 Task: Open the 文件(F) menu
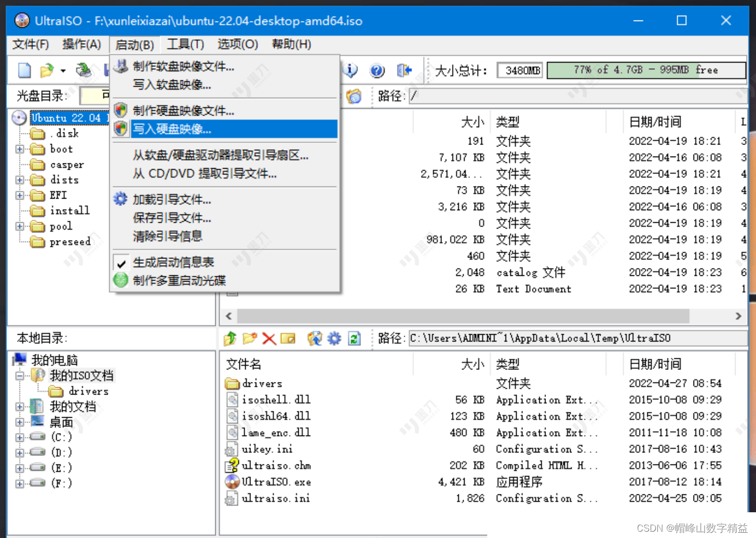[x=30, y=44]
